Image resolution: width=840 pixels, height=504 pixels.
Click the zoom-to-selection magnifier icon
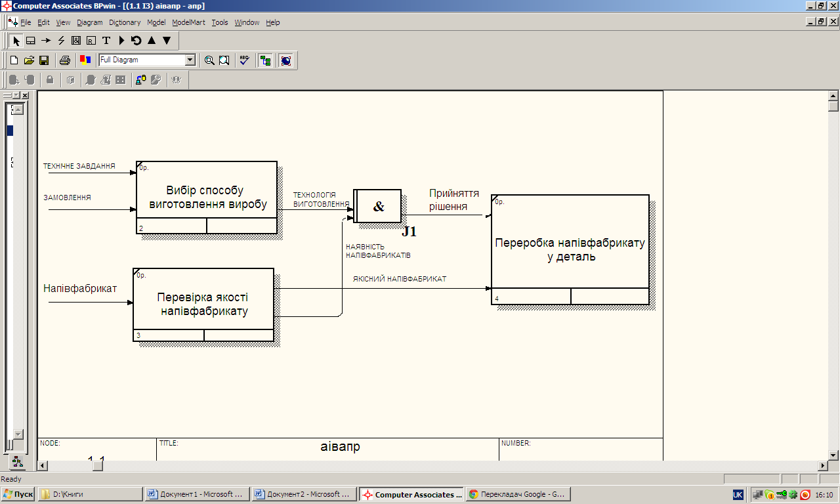[224, 60]
